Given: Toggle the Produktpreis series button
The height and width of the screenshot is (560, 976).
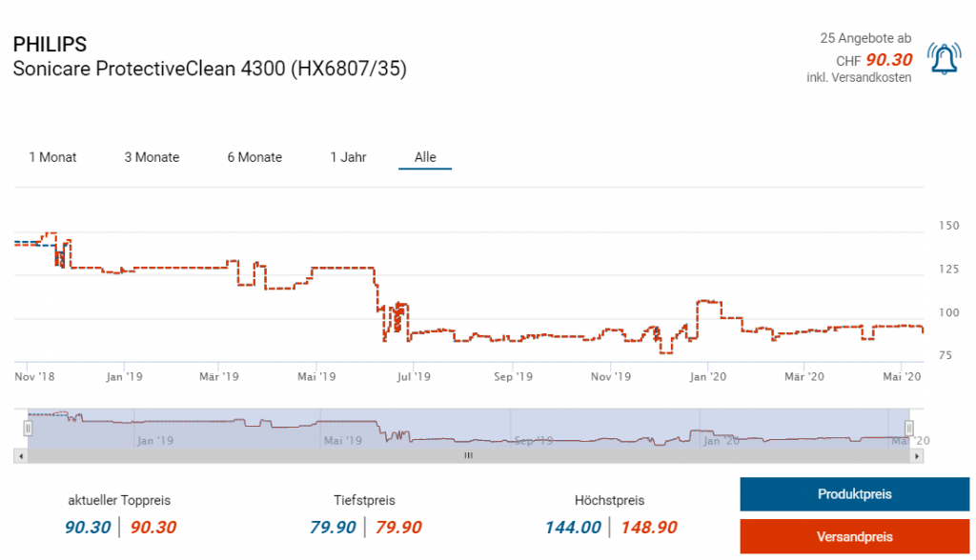Looking at the screenshot, I should (x=854, y=494).
